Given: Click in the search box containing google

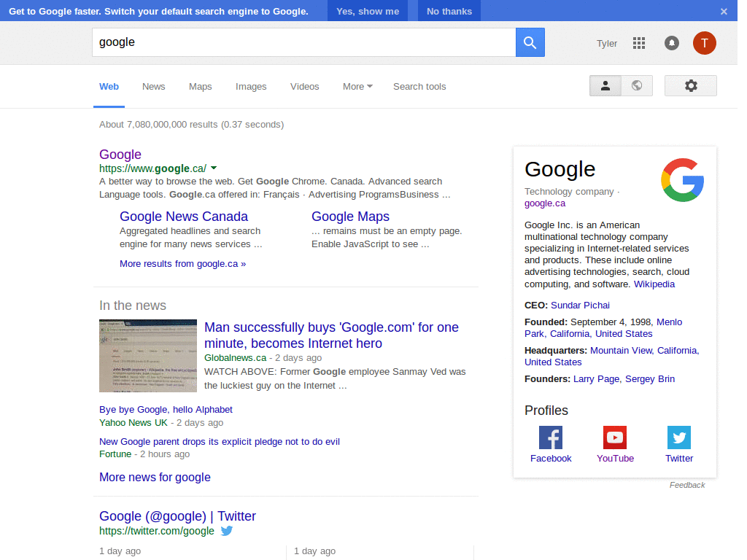Looking at the screenshot, I should 304,42.
